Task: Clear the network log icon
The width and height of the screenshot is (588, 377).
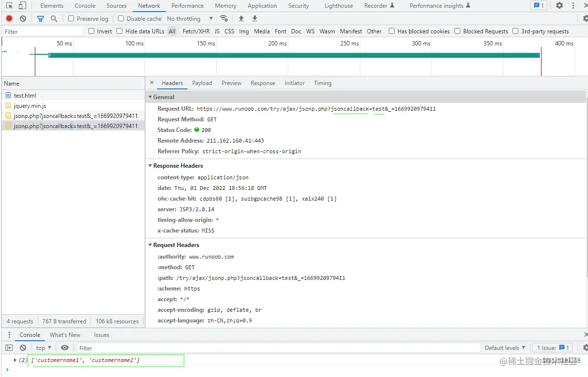Action: pyautogui.click(x=23, y=18)
